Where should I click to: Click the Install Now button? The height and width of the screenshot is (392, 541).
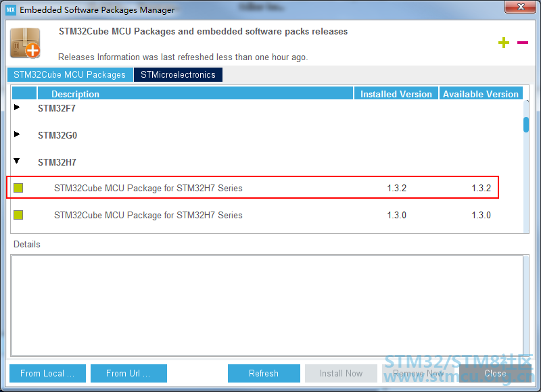pos(341,373)
